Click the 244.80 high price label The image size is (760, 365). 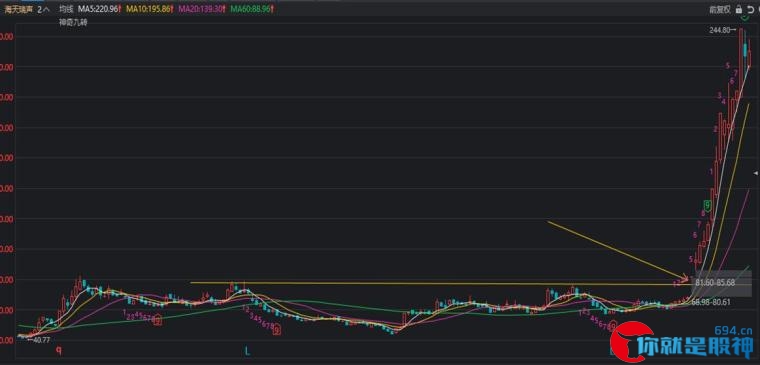point(719,30)
